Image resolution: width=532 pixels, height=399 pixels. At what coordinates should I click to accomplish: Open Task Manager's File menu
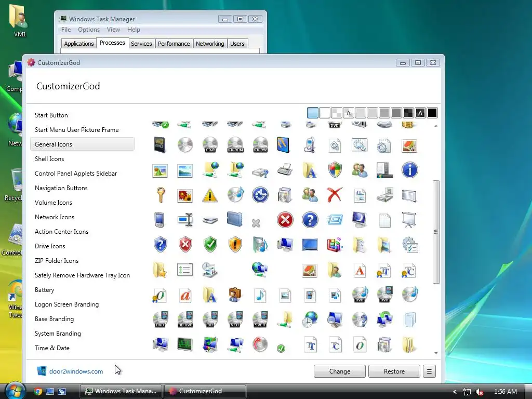(x=66, y=30)
